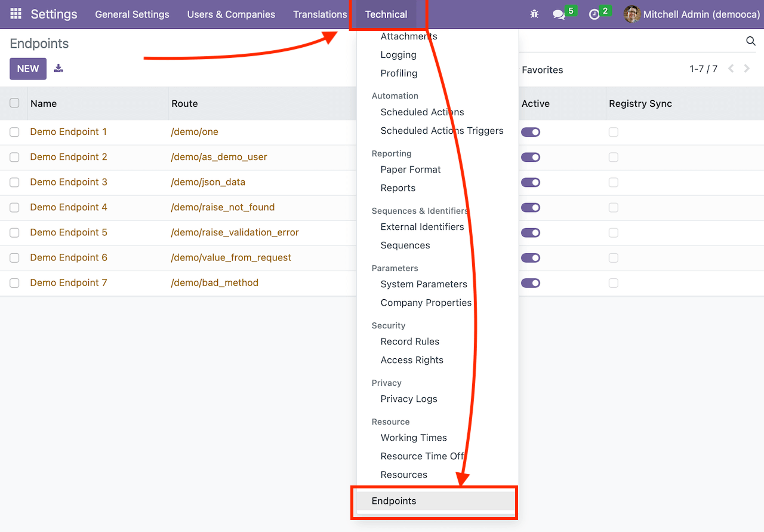Toggle the Active switch for Demo Endpoint 3

(531, 182)
